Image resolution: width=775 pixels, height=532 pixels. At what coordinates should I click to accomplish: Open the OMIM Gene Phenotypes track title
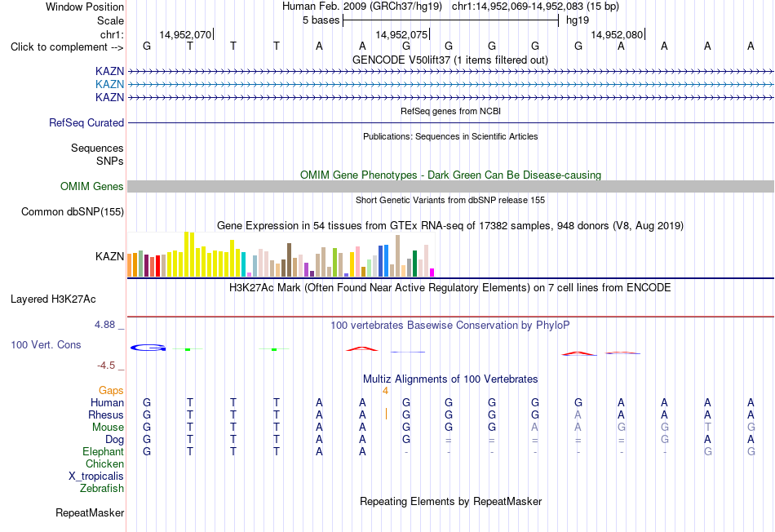(450, 175)
